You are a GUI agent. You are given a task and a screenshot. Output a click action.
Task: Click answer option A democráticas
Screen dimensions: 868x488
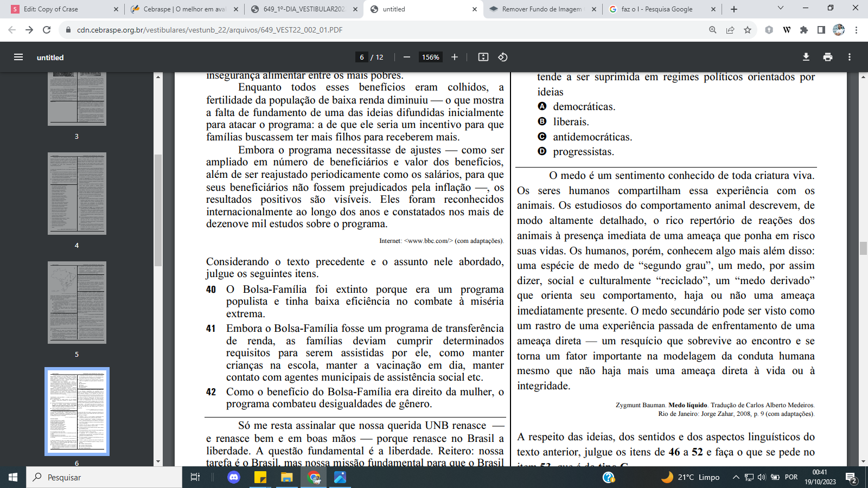(x=576, y=106)
